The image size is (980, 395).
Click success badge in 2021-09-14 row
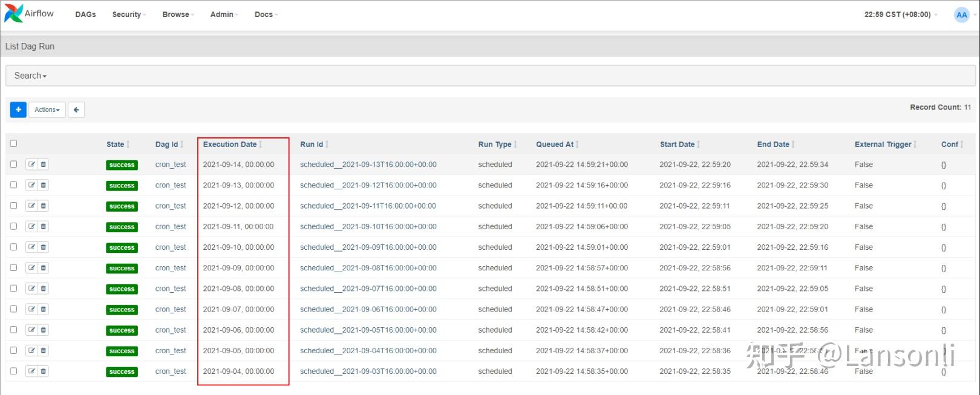click(122, 165)
